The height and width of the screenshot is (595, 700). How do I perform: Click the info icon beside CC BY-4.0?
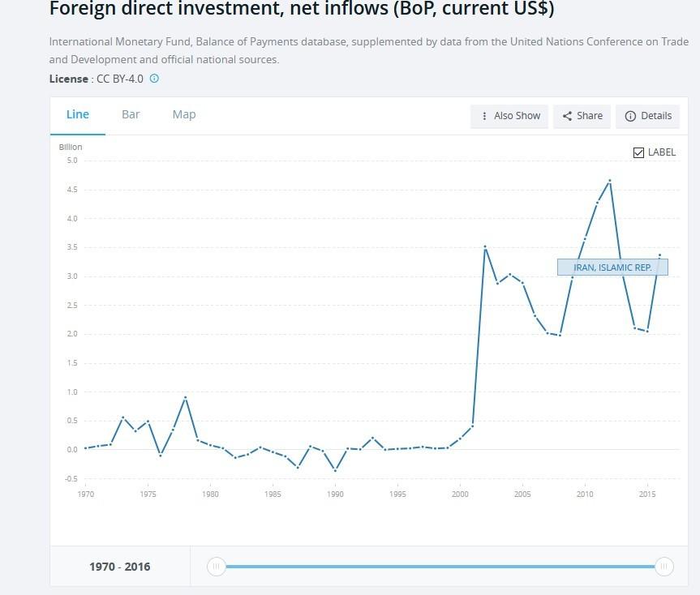click(155, 79)
